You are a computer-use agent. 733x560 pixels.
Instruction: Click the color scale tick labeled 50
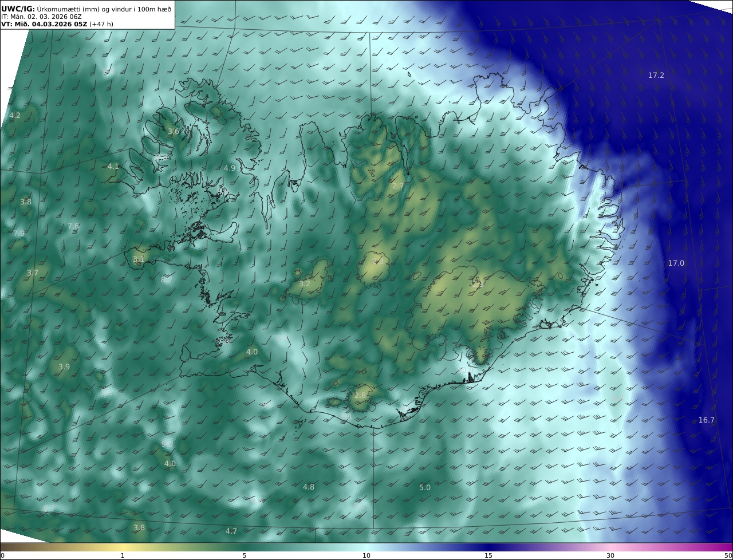click(728, 555)
